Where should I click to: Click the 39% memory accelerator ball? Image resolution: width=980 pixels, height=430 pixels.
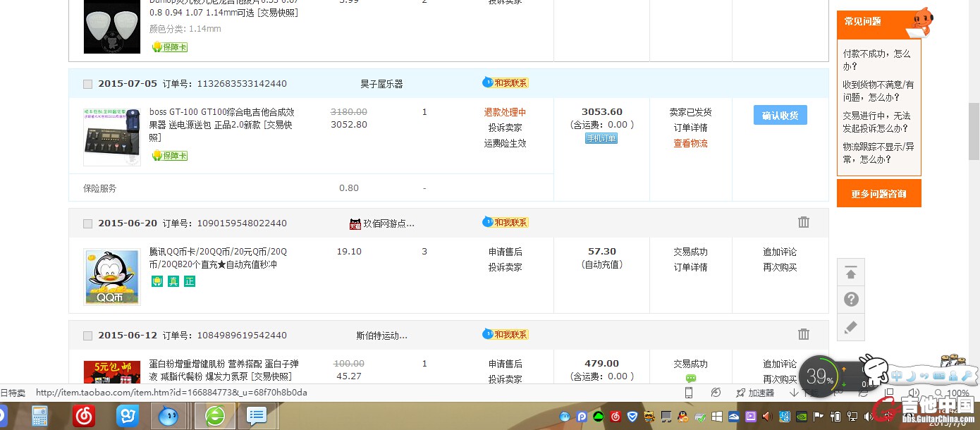pyautogui.click(x=820, y=376)
